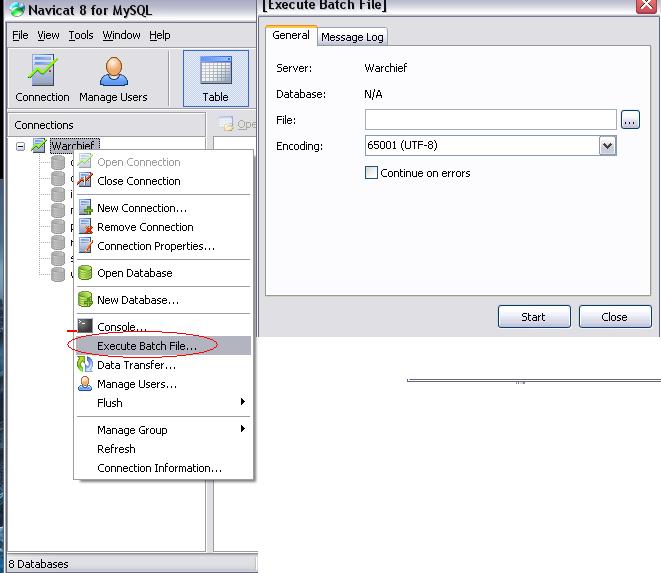
Task: Open the Manage Users toolbar icon
Action: point(113,73)
